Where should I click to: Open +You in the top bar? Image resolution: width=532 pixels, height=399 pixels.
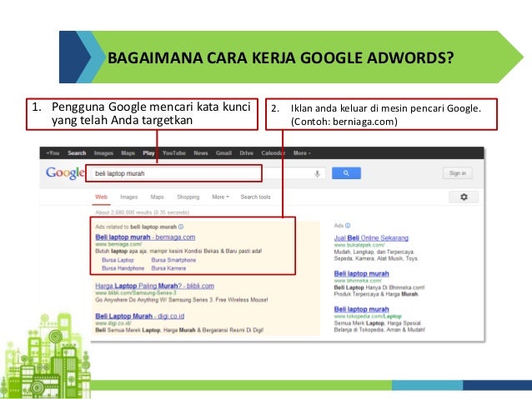click(53, 153)
